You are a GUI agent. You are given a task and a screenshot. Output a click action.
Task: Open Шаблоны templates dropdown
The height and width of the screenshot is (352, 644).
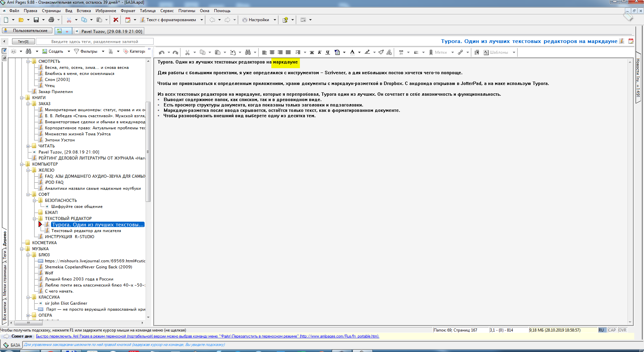click(514, 52)
